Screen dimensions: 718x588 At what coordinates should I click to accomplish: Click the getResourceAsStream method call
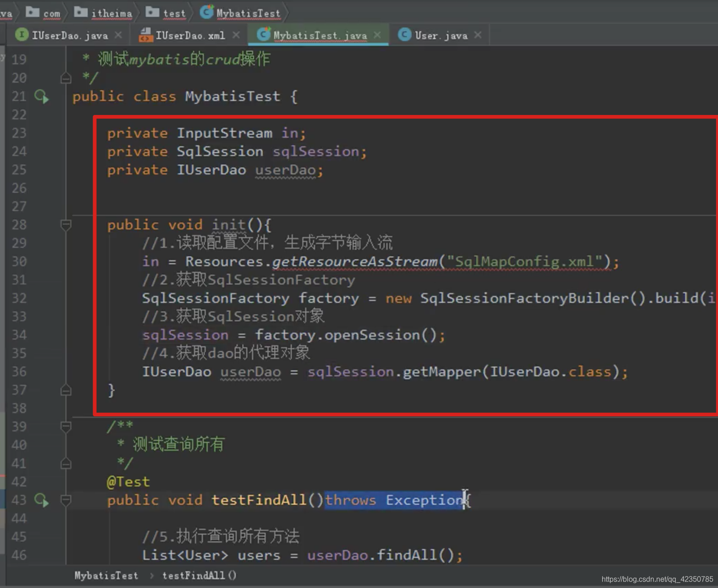(355, 261)
